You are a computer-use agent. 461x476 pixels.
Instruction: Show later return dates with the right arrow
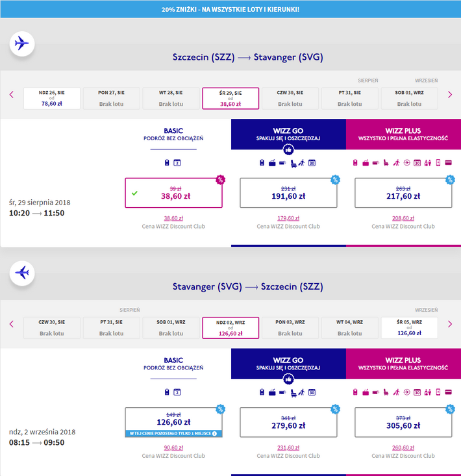point(450,324)
